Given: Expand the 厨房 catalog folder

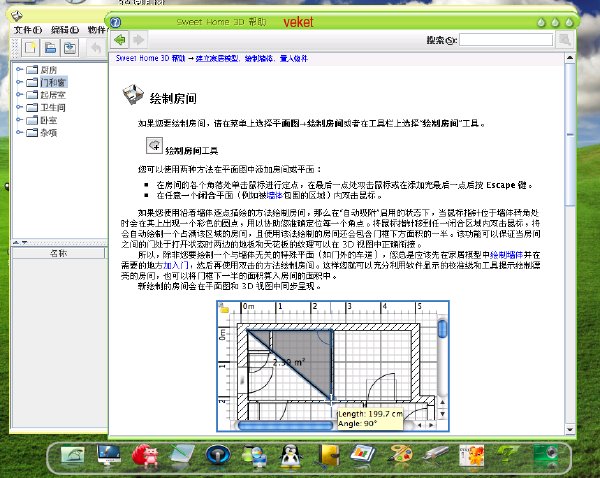Looking at the screenshot, I should coord(19,70).
